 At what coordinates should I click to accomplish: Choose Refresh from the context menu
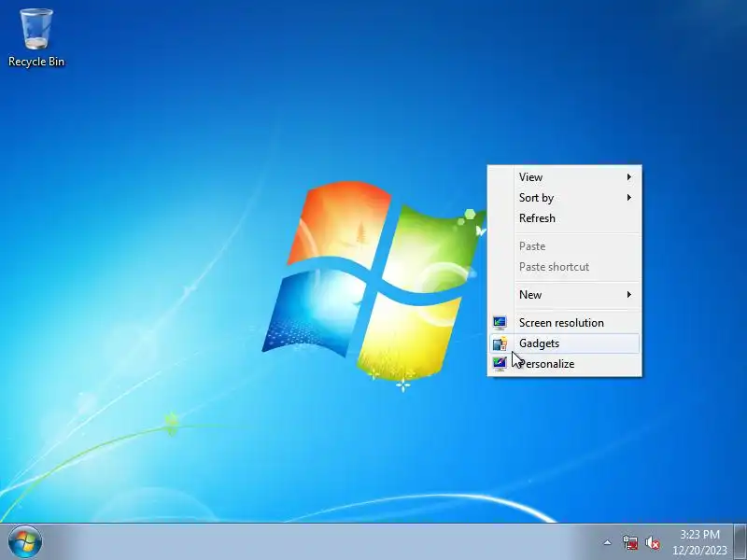pos(565,218)
